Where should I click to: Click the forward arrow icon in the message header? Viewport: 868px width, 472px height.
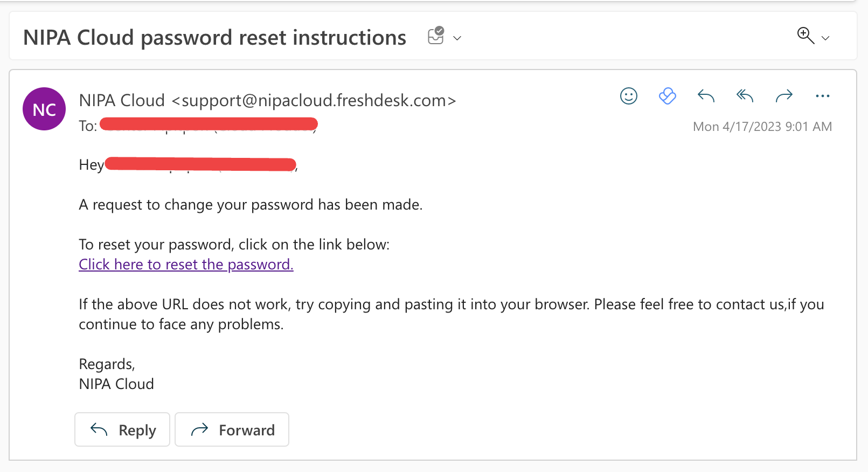(784, 96)
